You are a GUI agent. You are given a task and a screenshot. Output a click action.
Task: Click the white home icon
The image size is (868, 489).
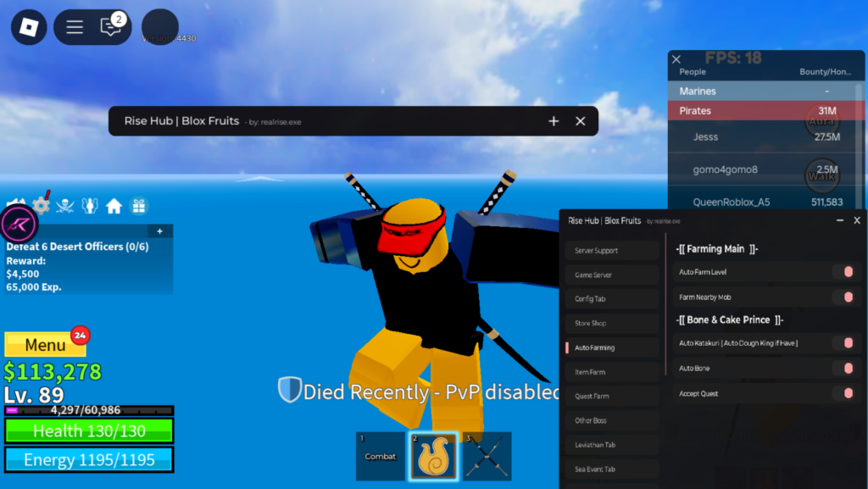pos(114,206)
